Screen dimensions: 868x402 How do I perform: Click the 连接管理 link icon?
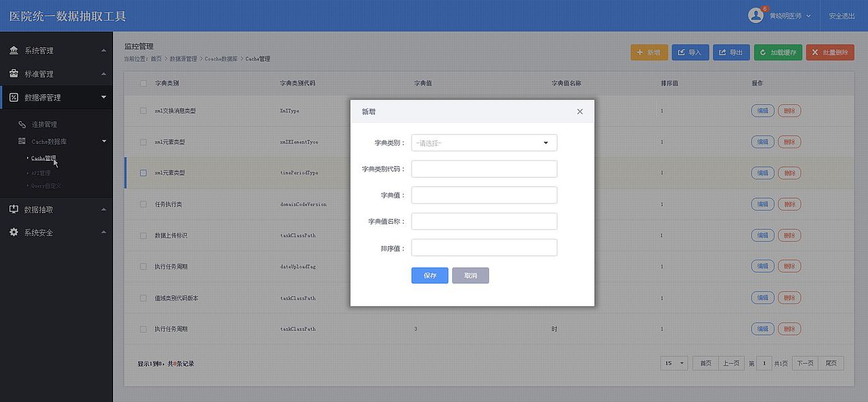[22, 124]
